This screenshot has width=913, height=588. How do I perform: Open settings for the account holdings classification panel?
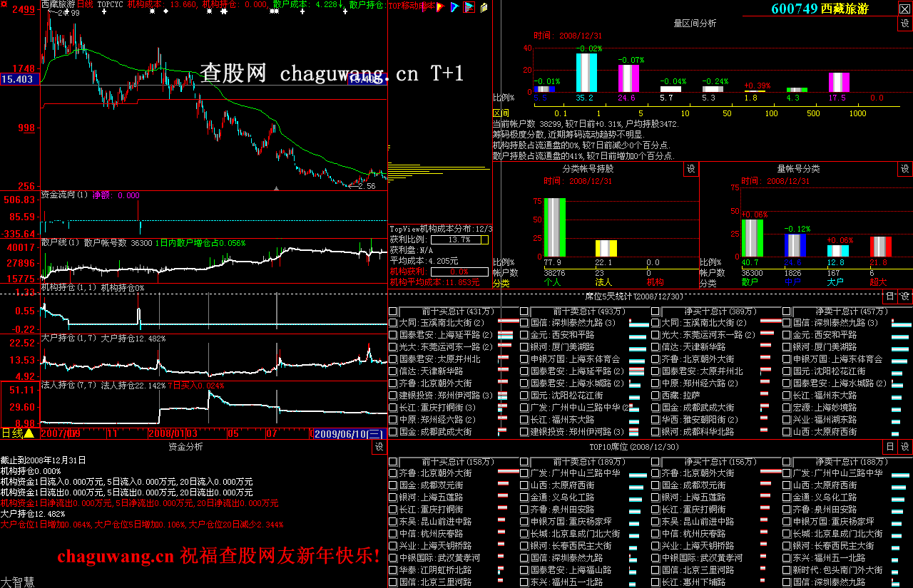click(x=690, y=169)
